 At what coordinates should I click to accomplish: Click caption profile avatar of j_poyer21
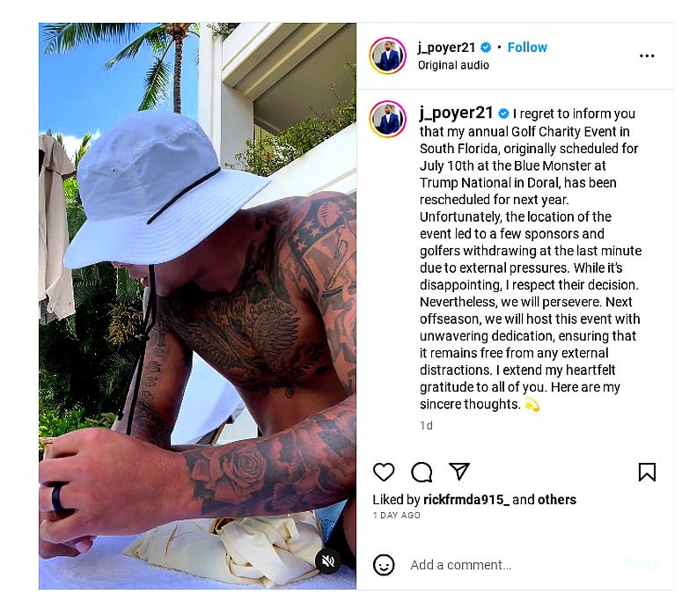pyautogui.click(x=387, y=119)
